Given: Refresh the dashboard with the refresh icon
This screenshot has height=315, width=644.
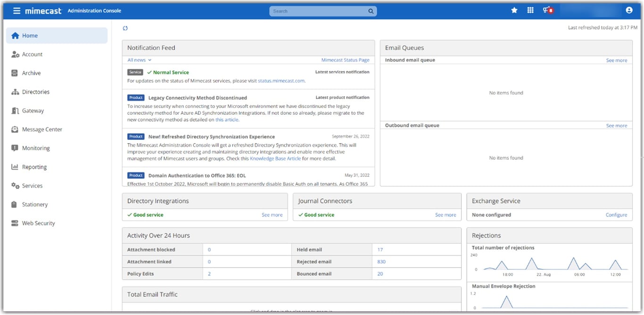Looking at the screenshot, I should click(125, 28).
